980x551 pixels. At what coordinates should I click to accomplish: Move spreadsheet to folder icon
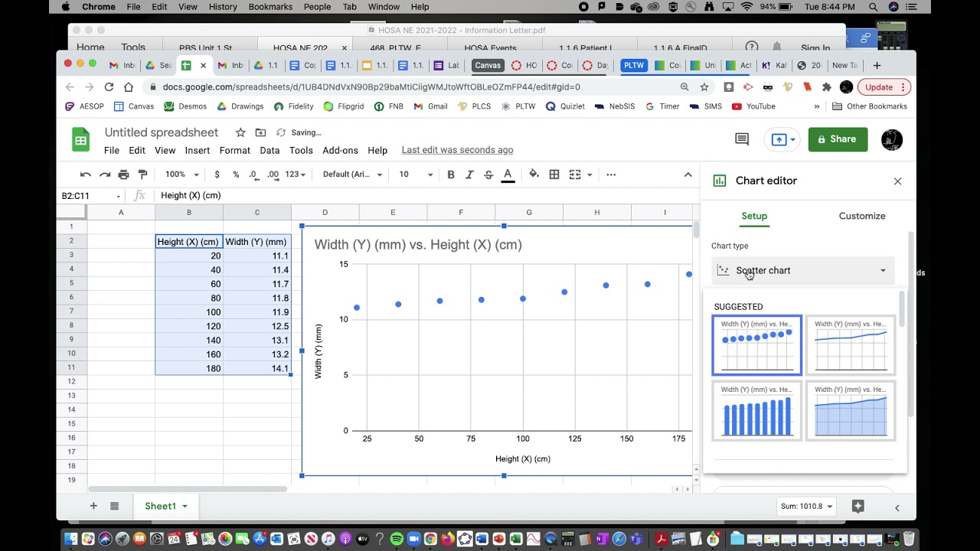260,132
